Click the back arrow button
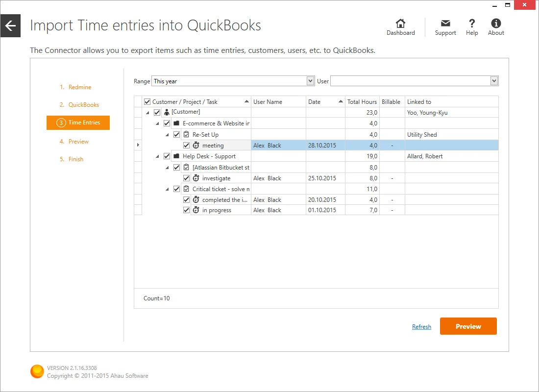 tap(10, 25)
